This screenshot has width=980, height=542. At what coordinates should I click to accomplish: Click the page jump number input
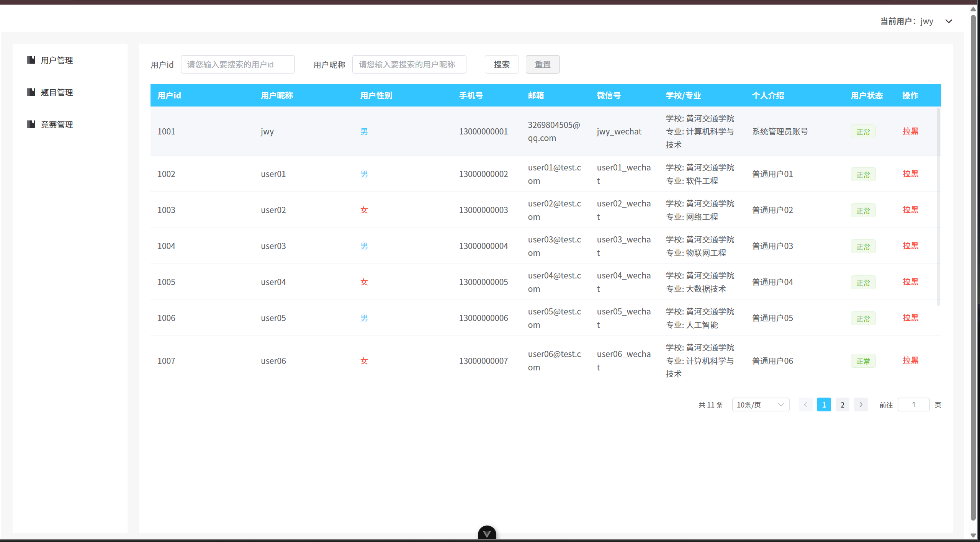click(913, 404)
